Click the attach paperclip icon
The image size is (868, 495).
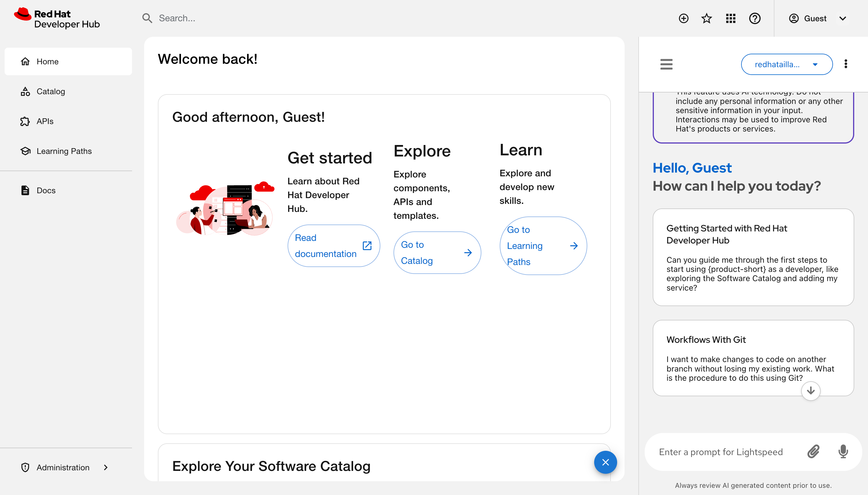pos(813,451)
